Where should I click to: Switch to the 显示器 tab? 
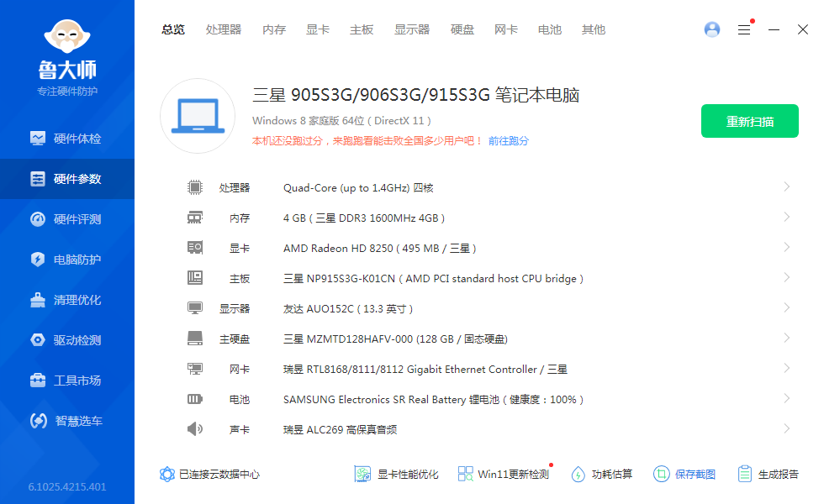tap(412, 30)
